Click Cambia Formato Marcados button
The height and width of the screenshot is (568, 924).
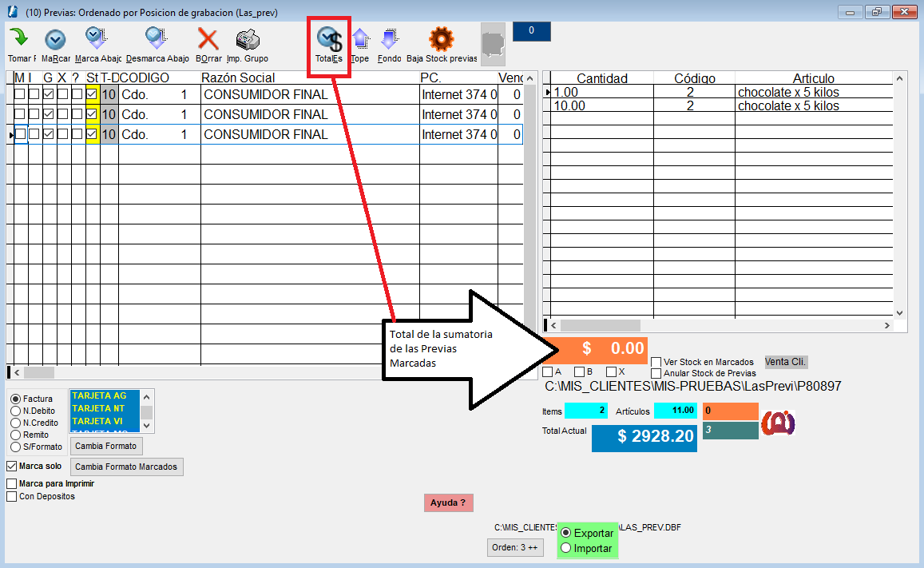126,467
